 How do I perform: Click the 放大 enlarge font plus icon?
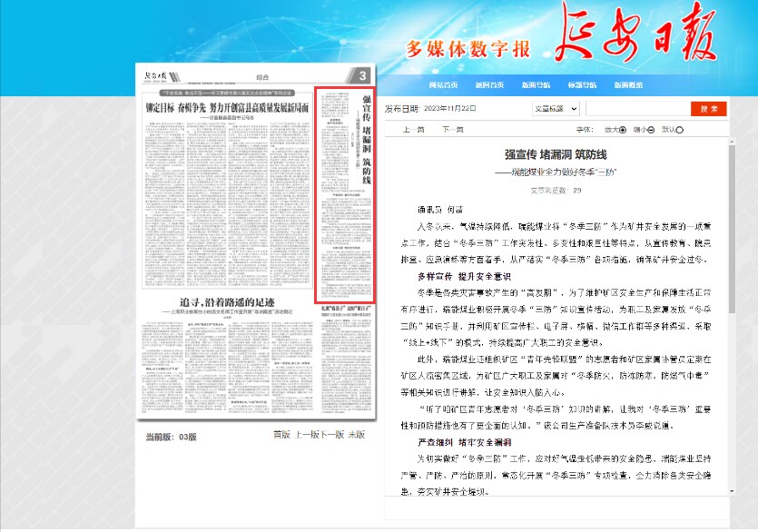tap(623, 130)
